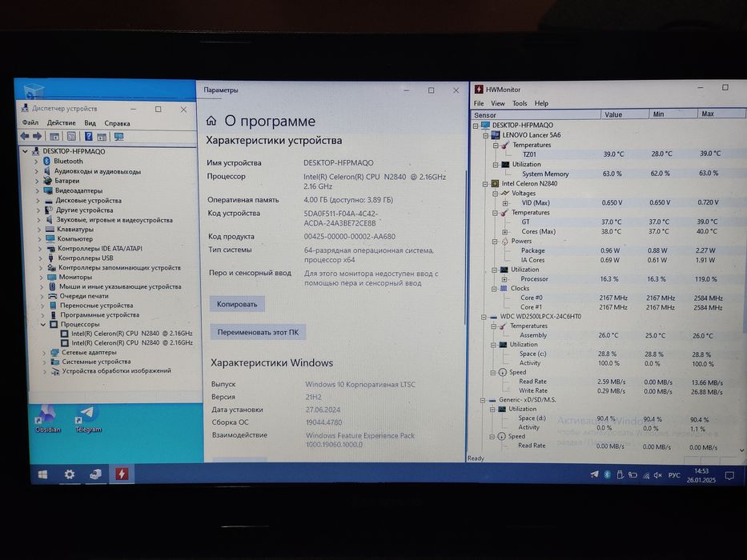
Task: Click the Min column header in HWMonitor
Action: (x=673, y=114)
